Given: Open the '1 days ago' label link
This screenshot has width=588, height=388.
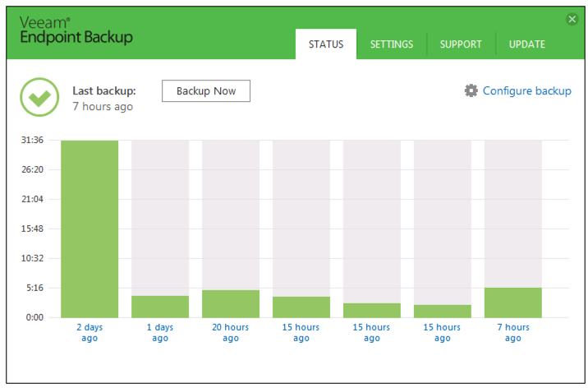Looking at the screenshot, I should [x=160, y=332].
